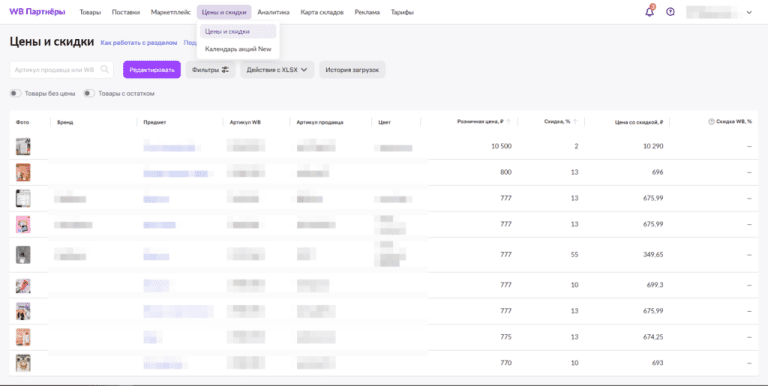Enable Товары с остатком switch
This screenshot has width=768, height=386.
pyautogui.click(x=89, y=93)
